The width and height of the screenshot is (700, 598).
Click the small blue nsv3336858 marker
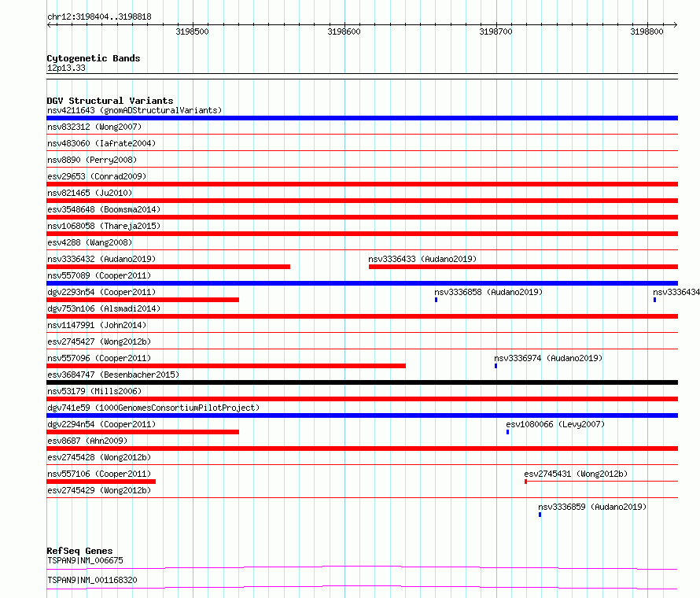tap(437, 300)
